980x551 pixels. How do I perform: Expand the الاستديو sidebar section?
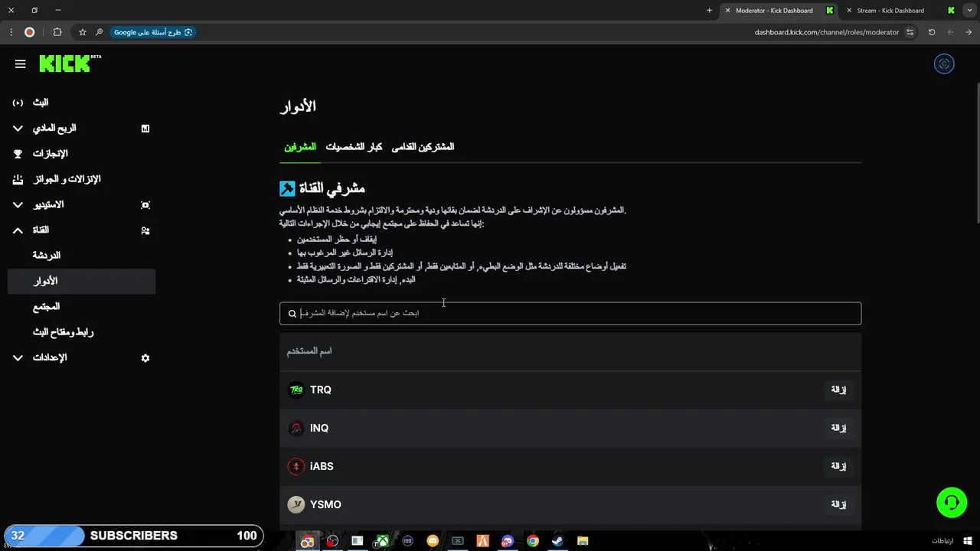click(x=18, y=205)
